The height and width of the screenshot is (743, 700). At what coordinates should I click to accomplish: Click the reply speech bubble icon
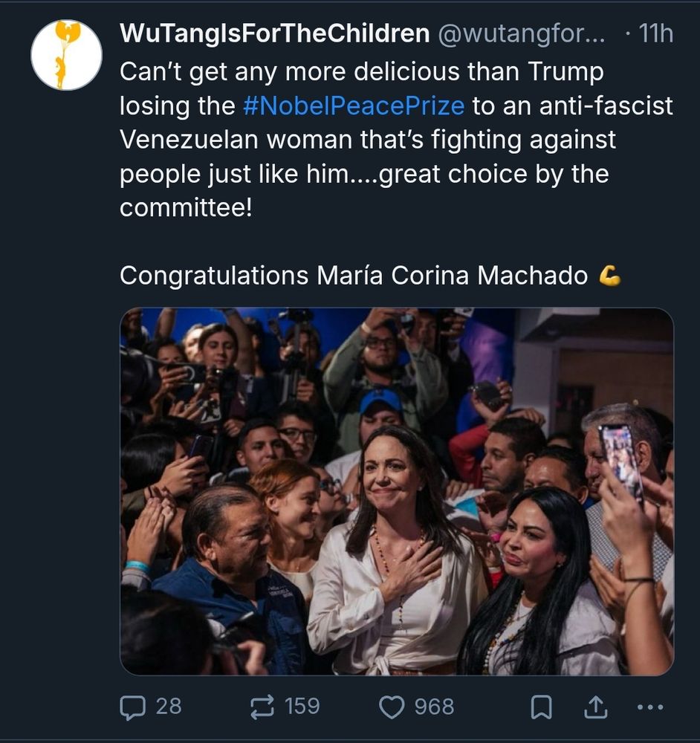click(x=132, y=707)
